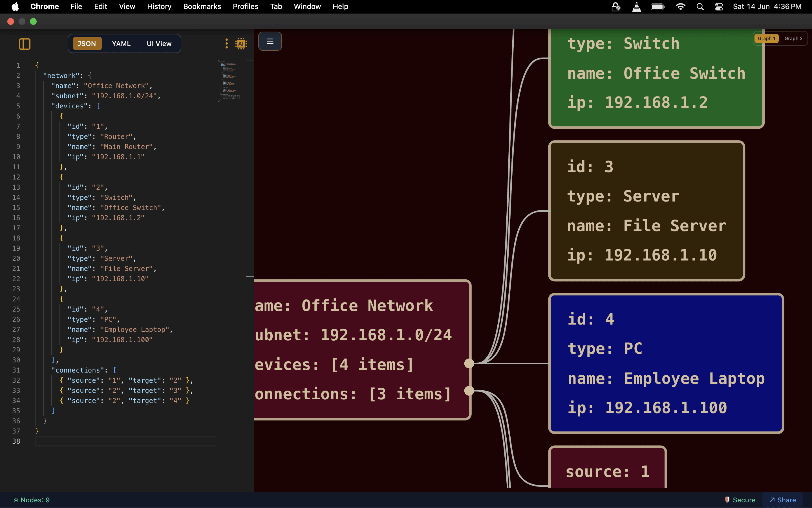Click the lock menu bar icon
Viewport: 812px width, 508px height.
(x=615, y=6)
